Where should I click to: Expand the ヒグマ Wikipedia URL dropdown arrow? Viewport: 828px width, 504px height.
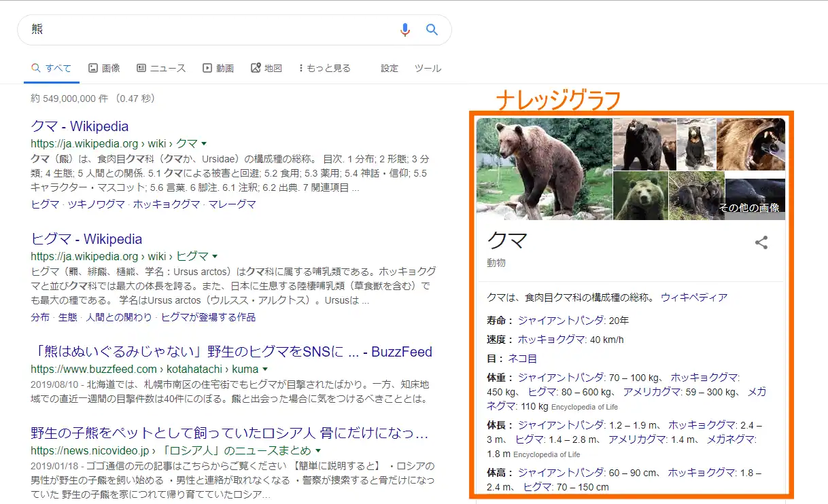(x=215, y=256)
